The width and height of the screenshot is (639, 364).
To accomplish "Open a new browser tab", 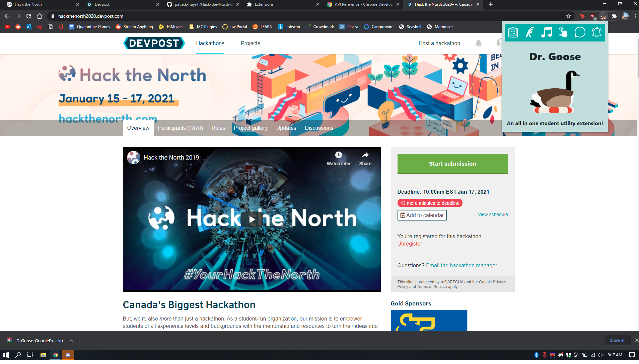I will [491, 4].
